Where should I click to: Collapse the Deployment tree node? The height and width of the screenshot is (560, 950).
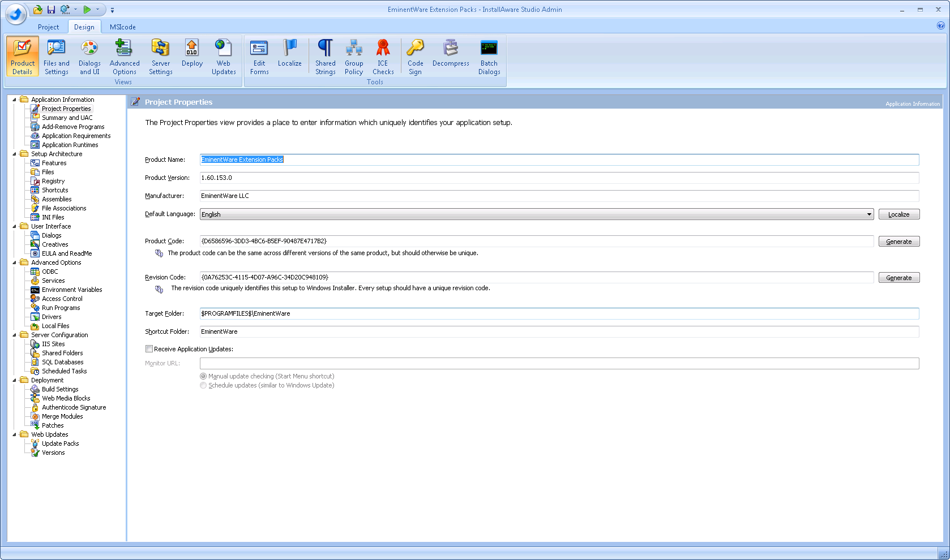15,380
